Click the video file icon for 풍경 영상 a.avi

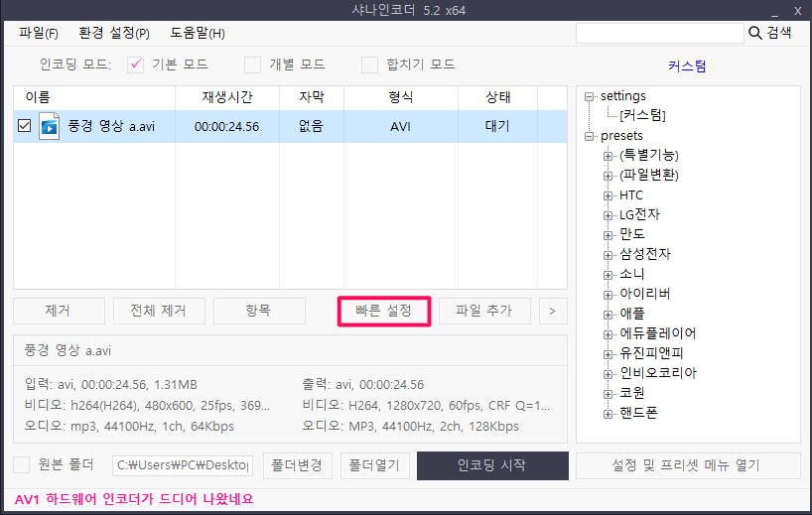50,126
